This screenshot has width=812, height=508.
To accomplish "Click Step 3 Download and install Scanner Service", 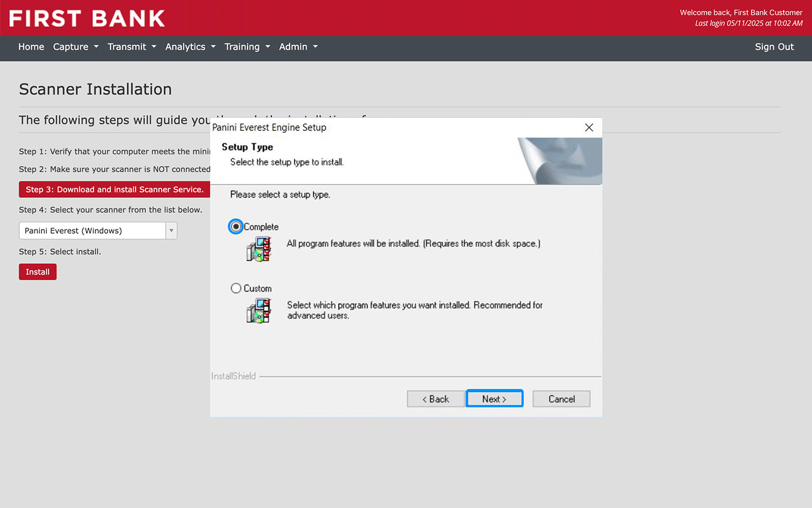I will point(115,190).
